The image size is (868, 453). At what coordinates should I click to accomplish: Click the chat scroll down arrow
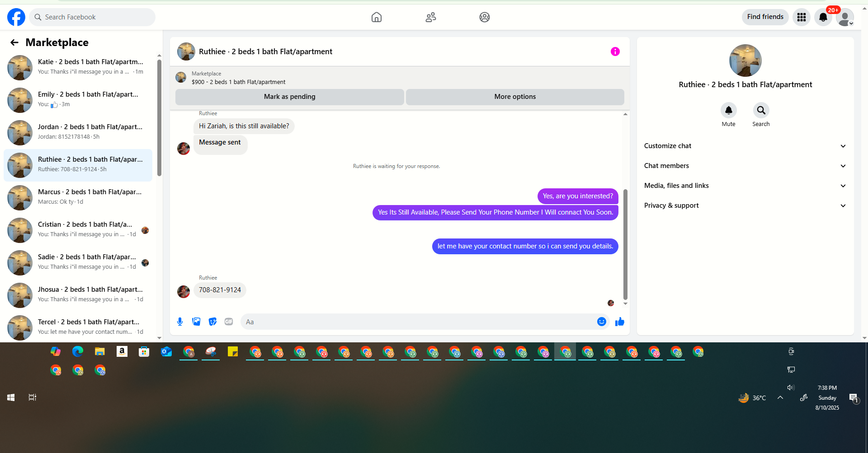[x=625, y=304]
